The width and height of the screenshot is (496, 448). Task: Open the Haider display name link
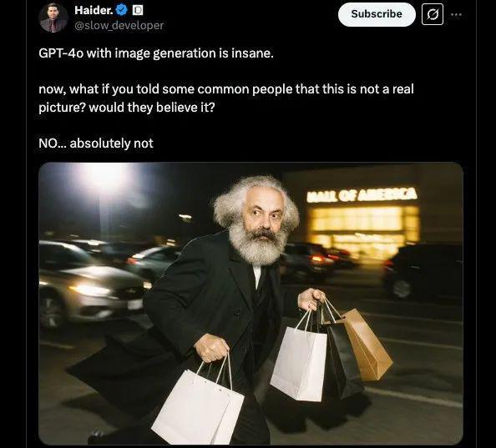94,10
